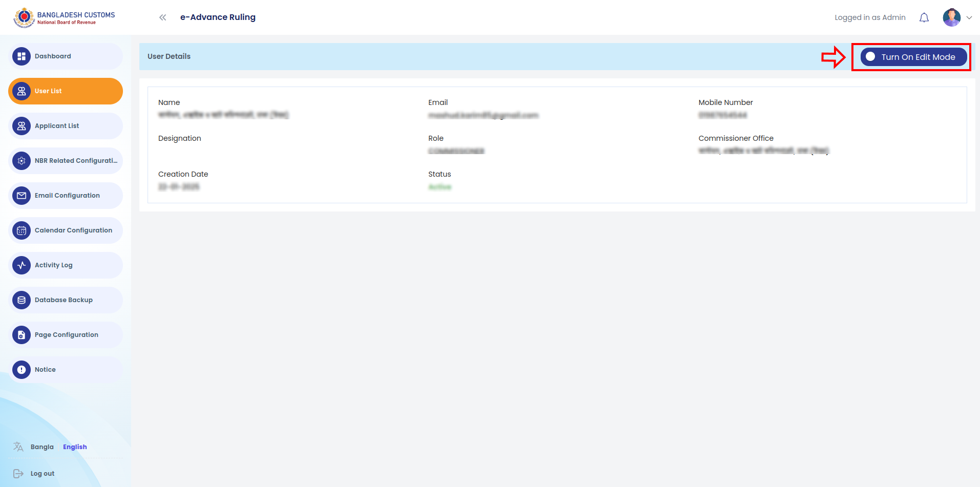Click the Name field label
This screenshot has width=980, height=487.
pos(169,102)
